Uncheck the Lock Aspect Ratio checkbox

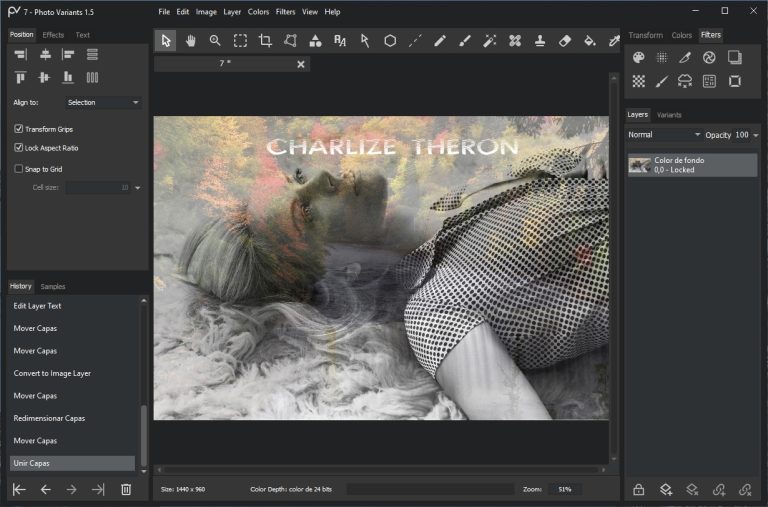19,147
